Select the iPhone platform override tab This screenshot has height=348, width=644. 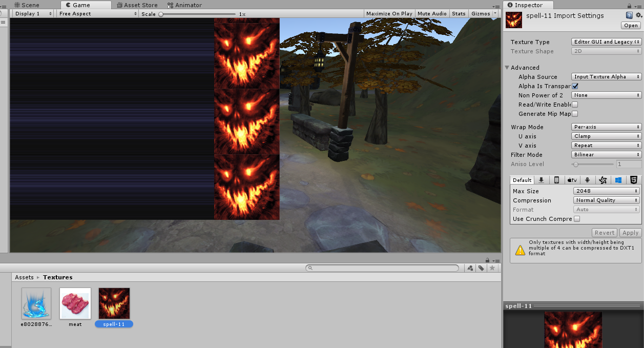tap(556, 180)
